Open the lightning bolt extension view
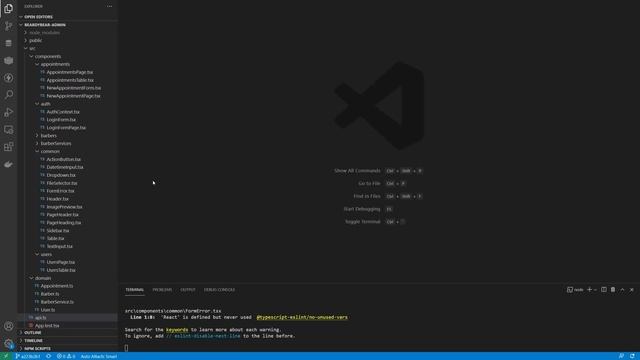Viewport: 640px width, 360px height. (x=9, y=78)
